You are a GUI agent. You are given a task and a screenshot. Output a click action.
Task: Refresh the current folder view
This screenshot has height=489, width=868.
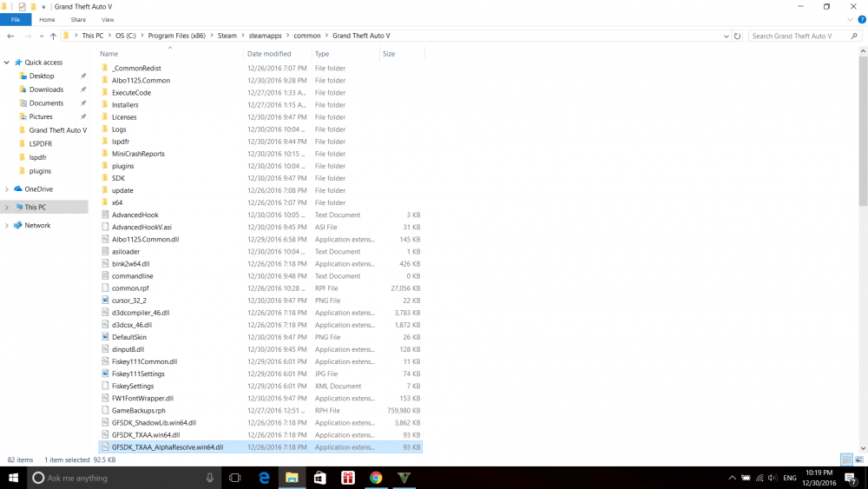[737, 36]
